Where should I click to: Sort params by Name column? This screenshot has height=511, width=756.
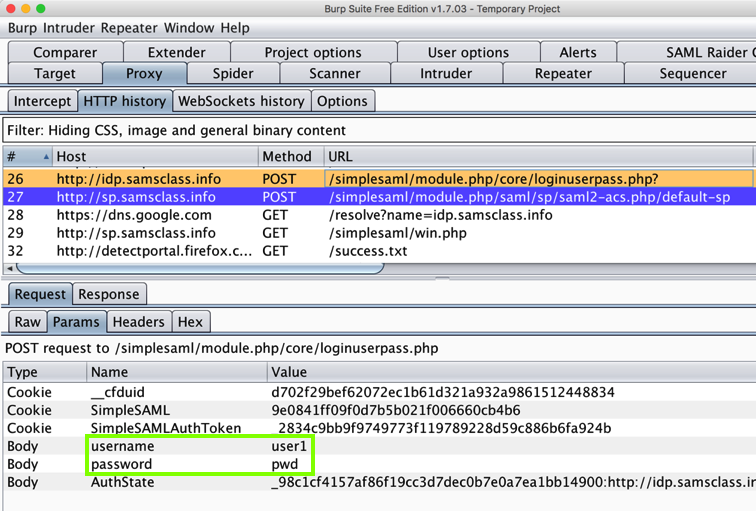pos(177,372)
